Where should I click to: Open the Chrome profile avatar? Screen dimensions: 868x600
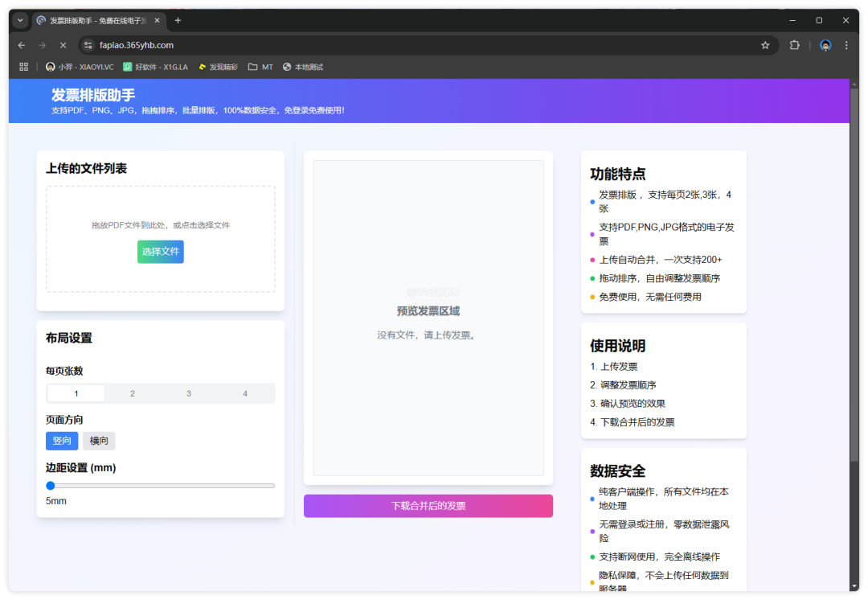825,45
